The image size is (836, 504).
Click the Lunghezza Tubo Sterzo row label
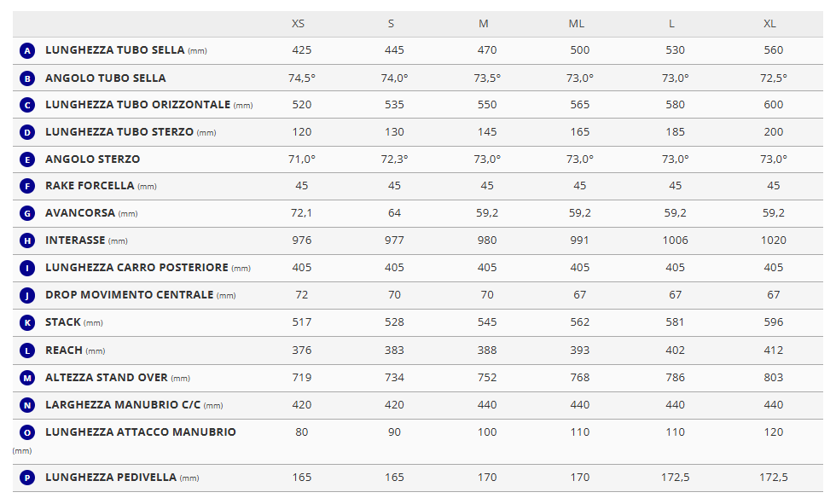coord(119,132)
